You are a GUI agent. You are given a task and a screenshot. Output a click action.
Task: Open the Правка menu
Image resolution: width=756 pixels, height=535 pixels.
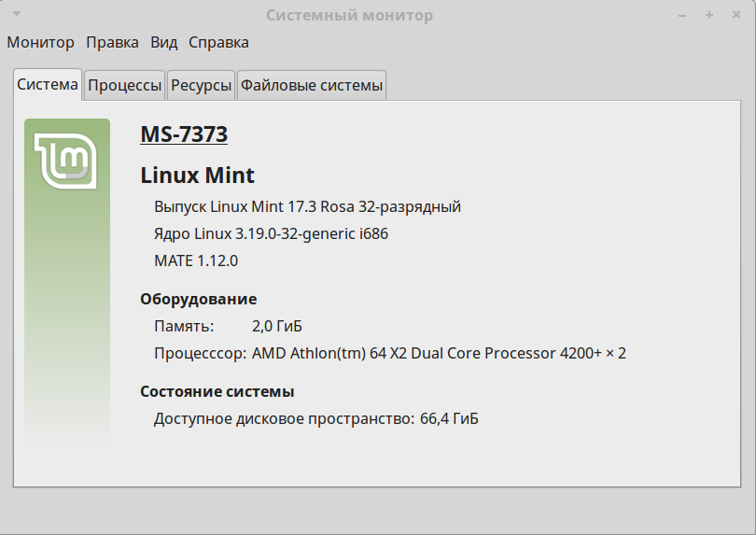[112, 42]
